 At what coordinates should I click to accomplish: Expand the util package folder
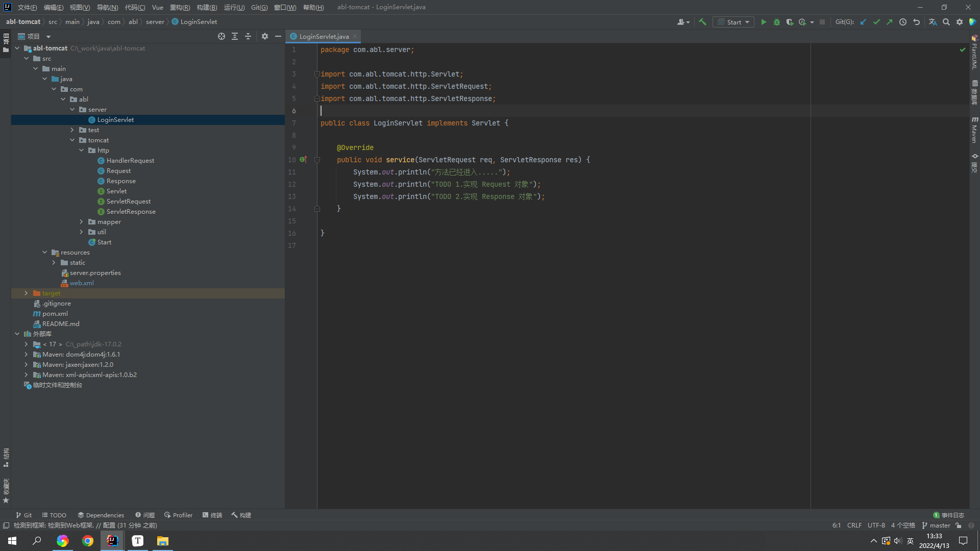tap(82, 232)
